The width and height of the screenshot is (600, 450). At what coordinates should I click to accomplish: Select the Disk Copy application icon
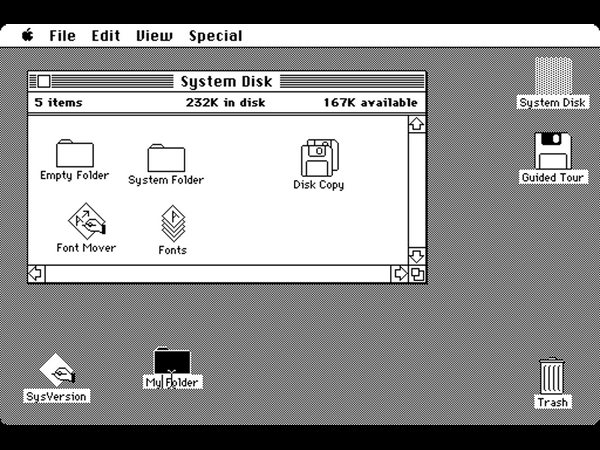(x=320, y=158)
